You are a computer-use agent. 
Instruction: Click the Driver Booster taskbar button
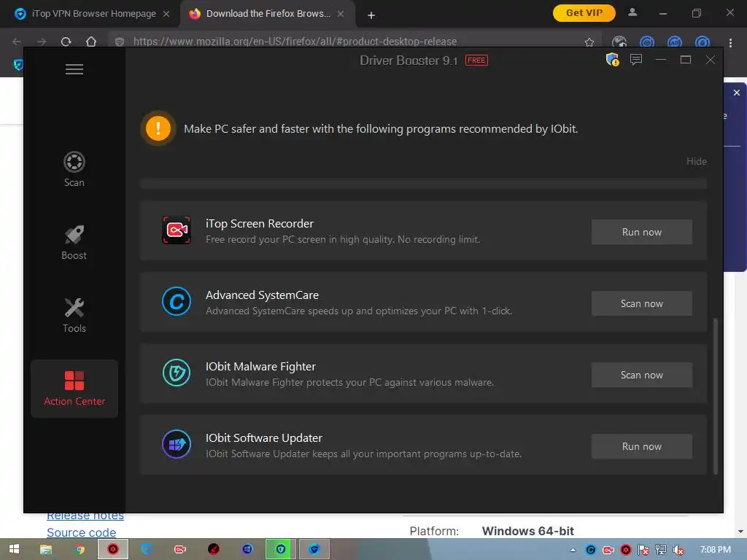coord(113,550)
